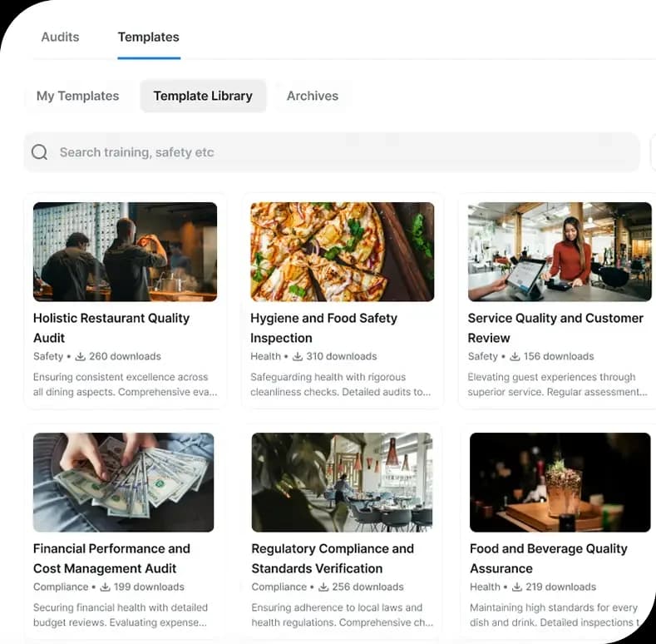Click download icon beside 199 downloads
Viewport: 656px width, 644px height.
(105, 587)
